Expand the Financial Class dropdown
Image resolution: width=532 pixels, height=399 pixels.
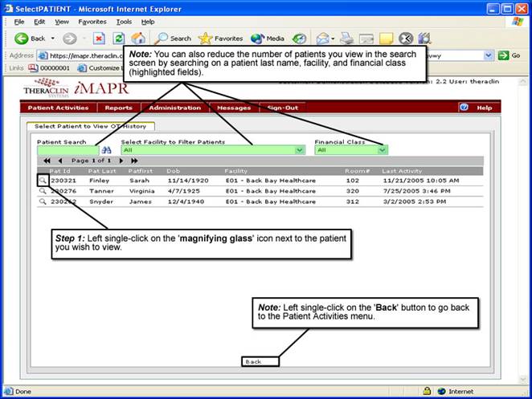pyautogui.click(x=383, y=150)
